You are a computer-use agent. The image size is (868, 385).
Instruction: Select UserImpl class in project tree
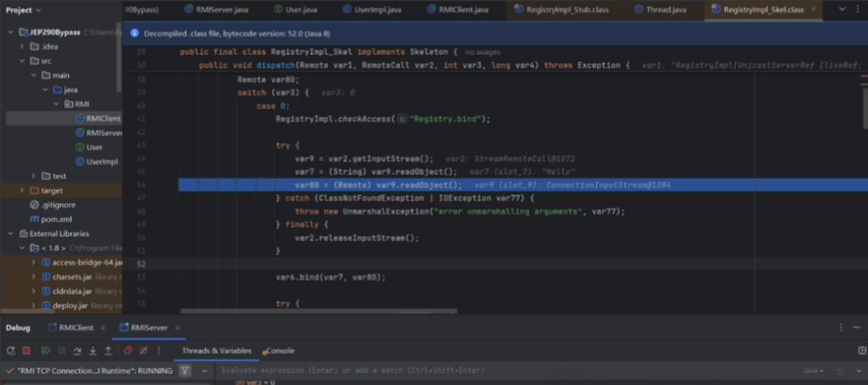click(x=96, y=162)
